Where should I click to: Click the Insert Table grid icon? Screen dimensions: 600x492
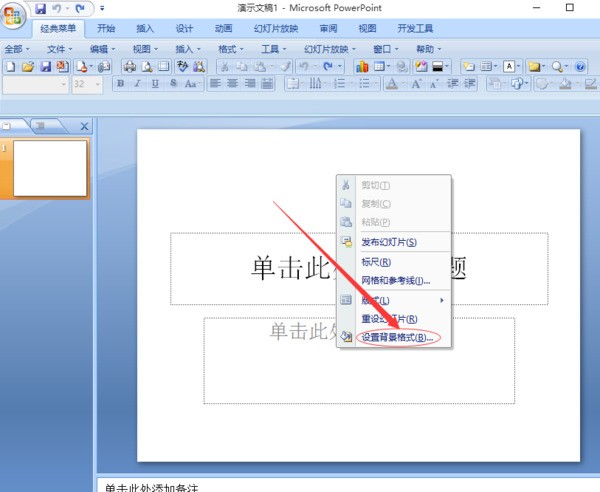(379, 67)
